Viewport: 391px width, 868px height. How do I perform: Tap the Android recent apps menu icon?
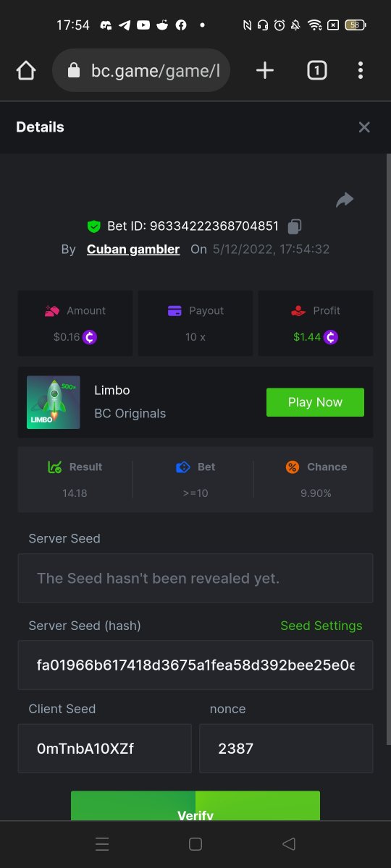102,843
